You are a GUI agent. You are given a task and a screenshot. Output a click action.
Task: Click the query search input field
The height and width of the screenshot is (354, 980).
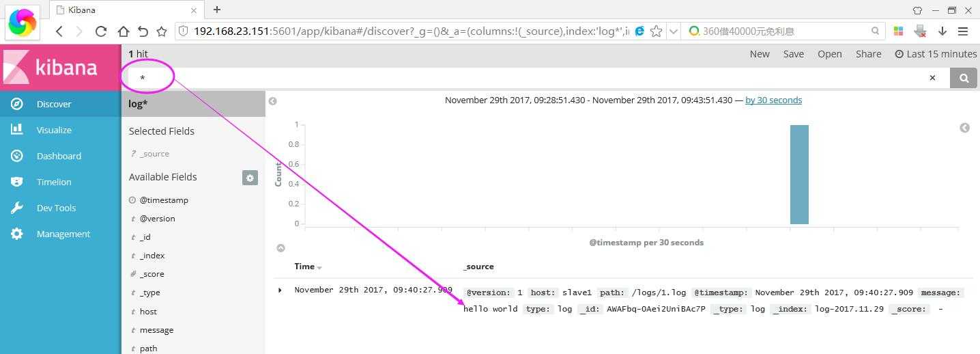[x=525, y=78]
